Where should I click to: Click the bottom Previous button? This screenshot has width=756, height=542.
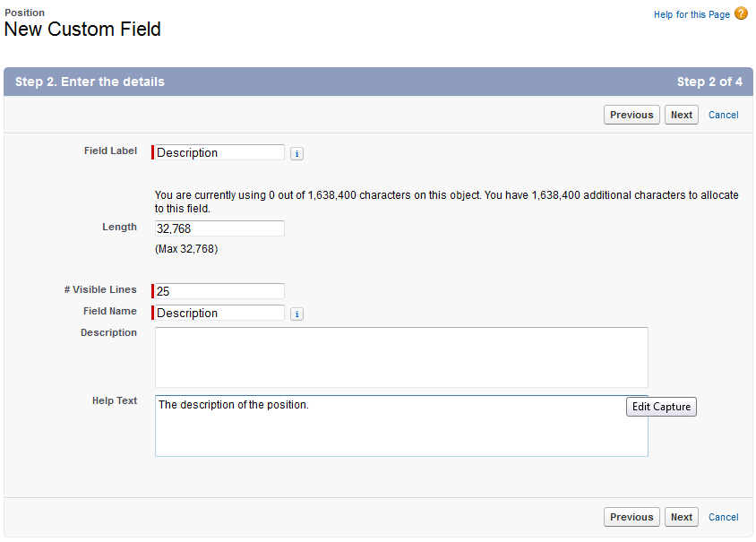point(631,517)
